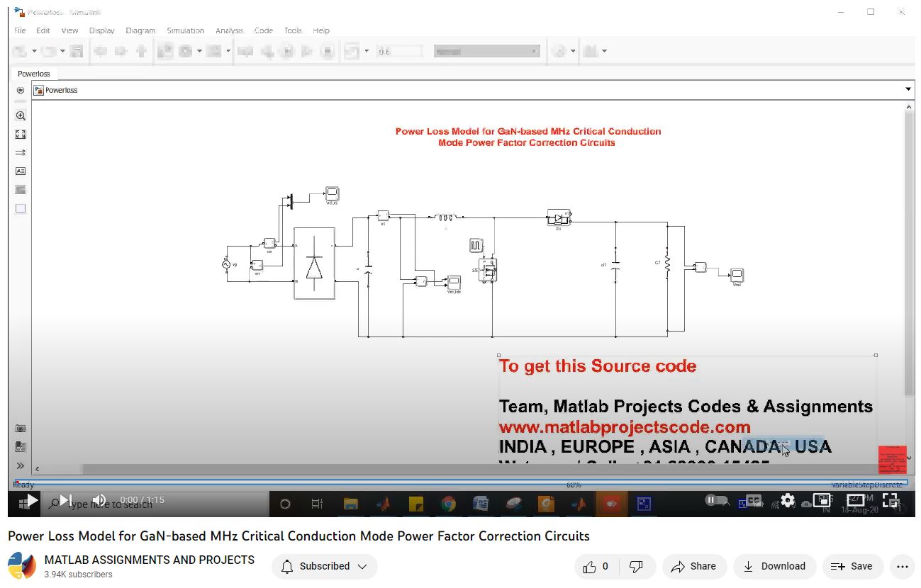
Task: Click the video title text
Action: point(298,536)
